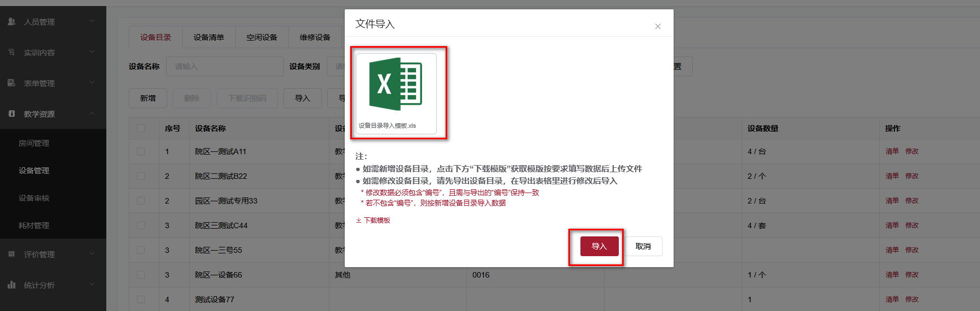Expand the 表单管理 menu chevron

tap(92, 82)
